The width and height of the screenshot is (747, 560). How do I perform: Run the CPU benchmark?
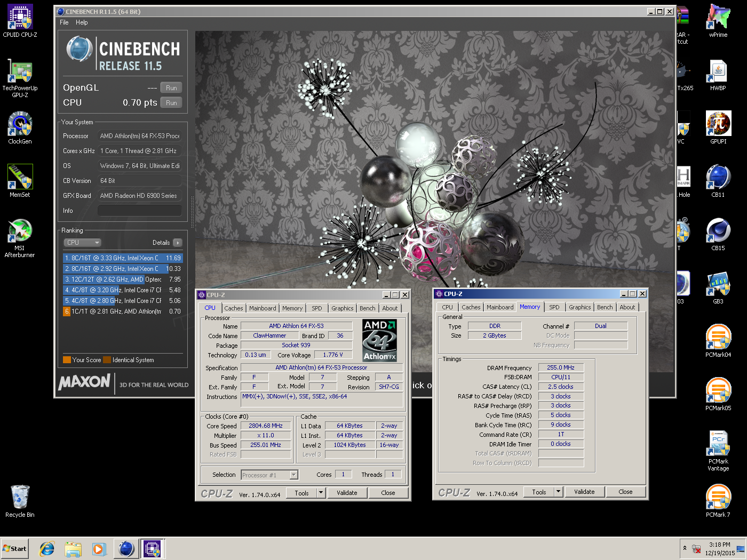pyautogui.click(x=171, y=103)
